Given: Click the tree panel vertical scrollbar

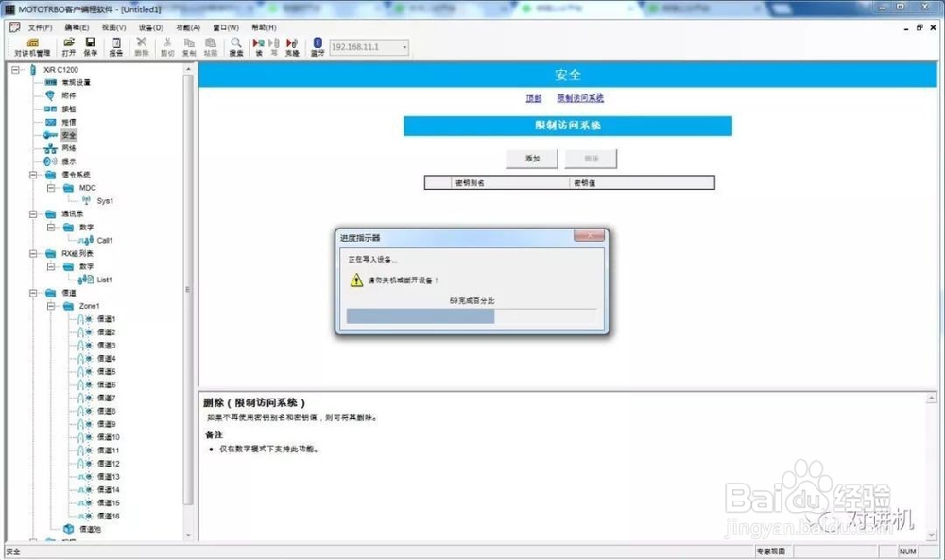Looking at the screenshot, I should tap(188, 289).
